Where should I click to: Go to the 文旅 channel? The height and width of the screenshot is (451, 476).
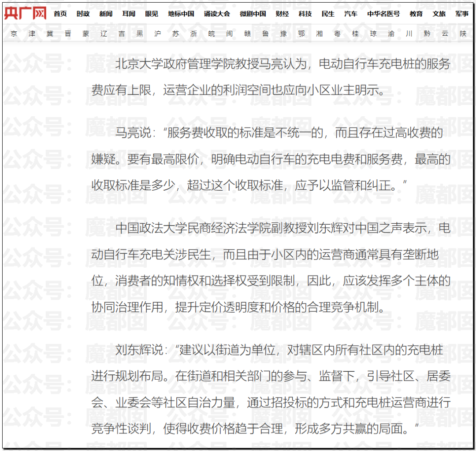[439, 14]
